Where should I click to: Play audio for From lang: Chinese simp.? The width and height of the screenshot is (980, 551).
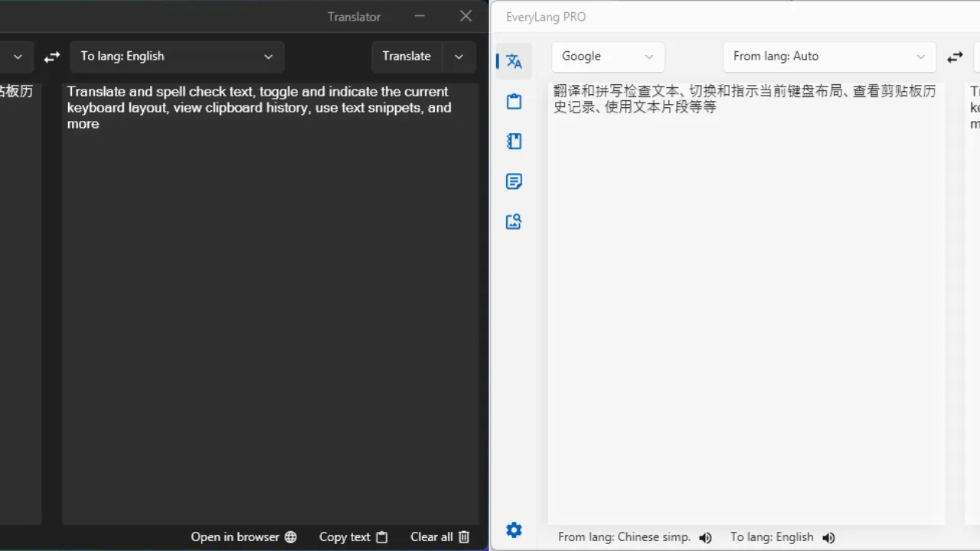[x=705, y=538]
